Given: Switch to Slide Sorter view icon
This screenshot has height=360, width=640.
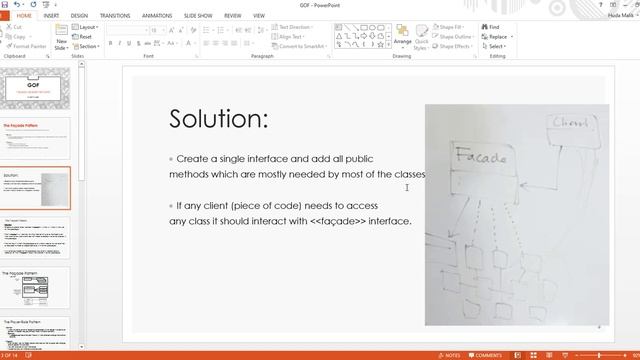Looking at the screenshot, I should [x=533, y=356].
